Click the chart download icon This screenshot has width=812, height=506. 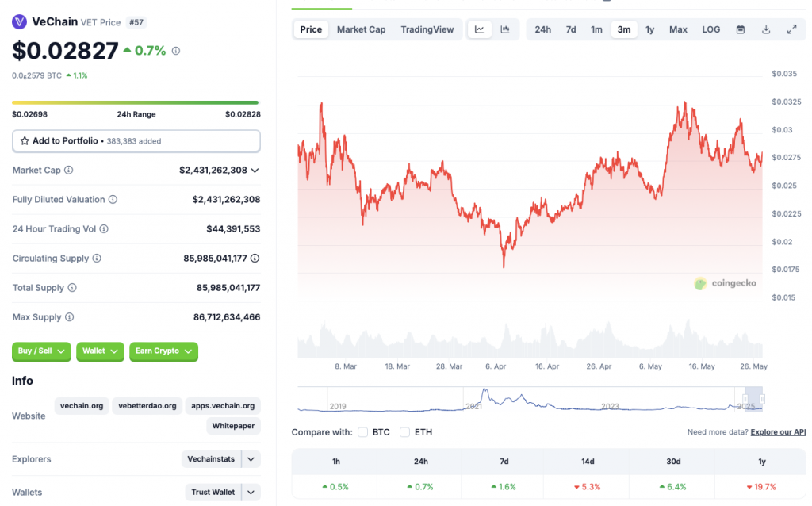tap(766, 29)
